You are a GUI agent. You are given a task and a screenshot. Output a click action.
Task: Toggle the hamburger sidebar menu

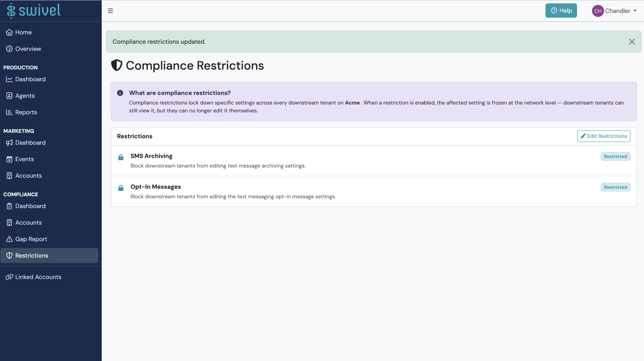pos(110,11)
